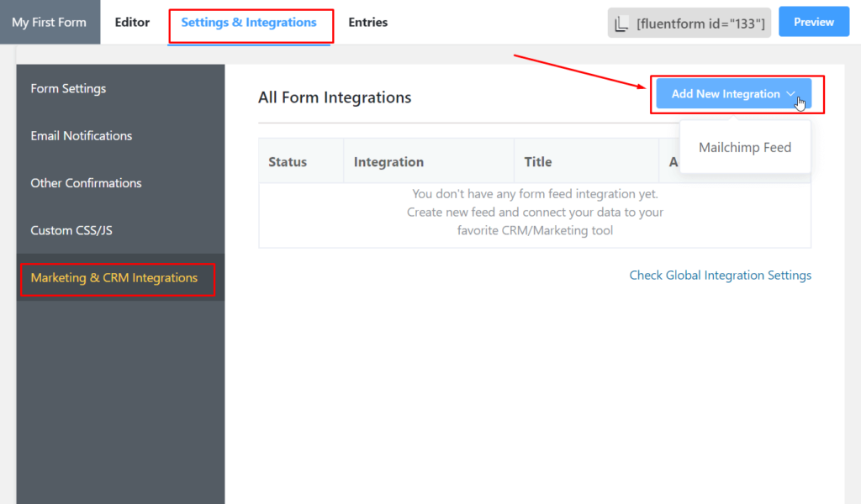Screen dimensions: 861x504
Task: Select Mailchimp Feed from the dropdown
Action: [x=745, y=147]
